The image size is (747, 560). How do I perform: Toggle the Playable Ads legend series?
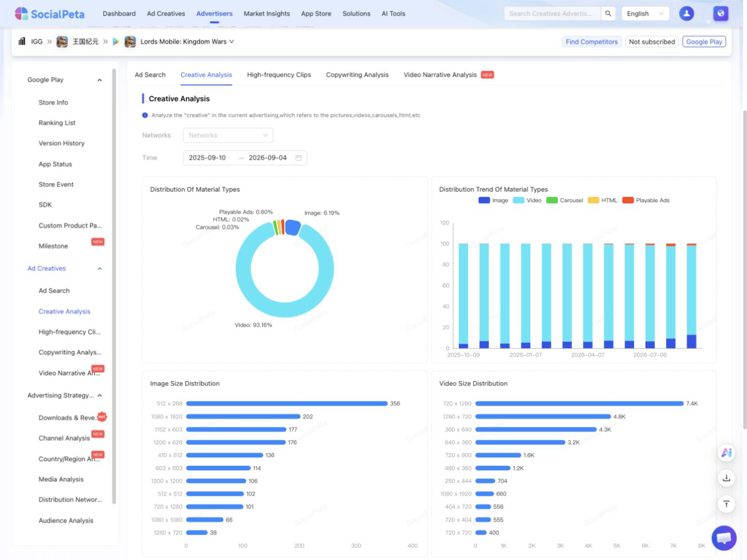646,200
